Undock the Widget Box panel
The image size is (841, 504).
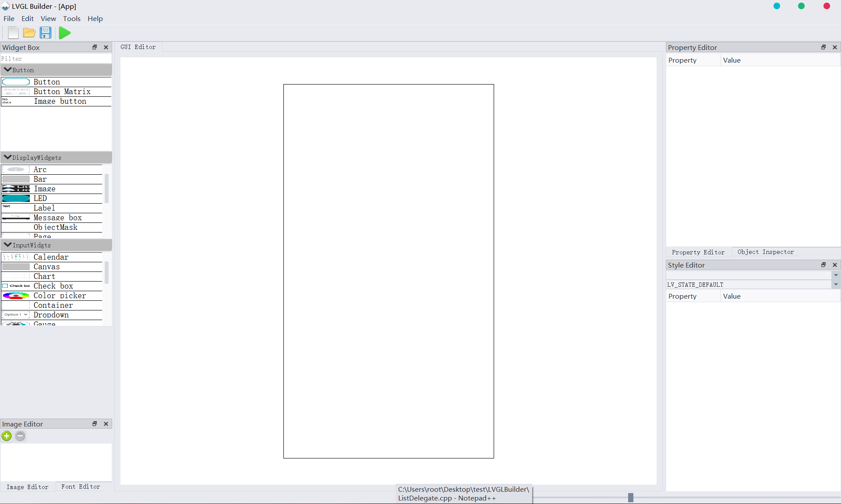(x=95, y=47)
